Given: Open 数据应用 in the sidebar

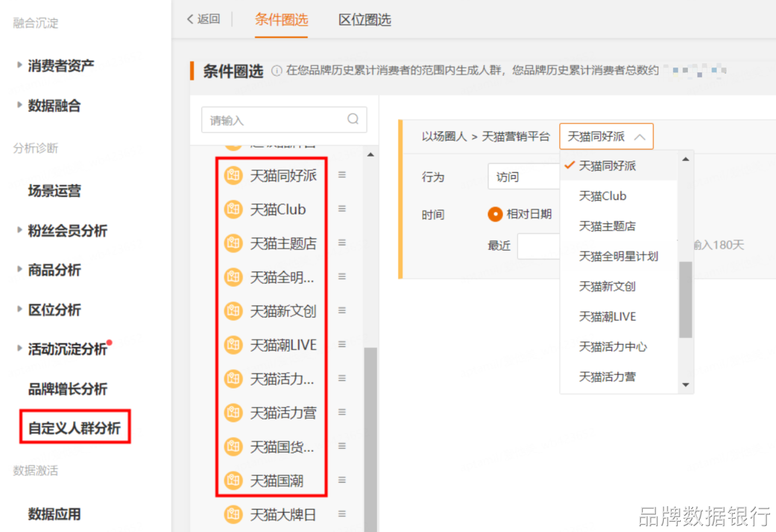Looking at the screenshot, I should click(54, 514).
